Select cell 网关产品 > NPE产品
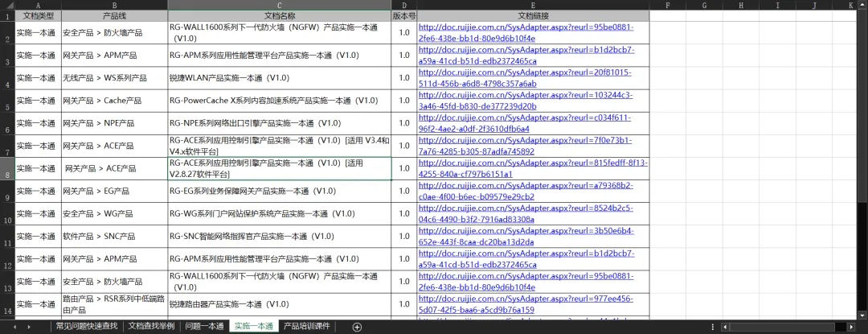The height and width of the screenshot is (334, 868). [x=114, y=123]
